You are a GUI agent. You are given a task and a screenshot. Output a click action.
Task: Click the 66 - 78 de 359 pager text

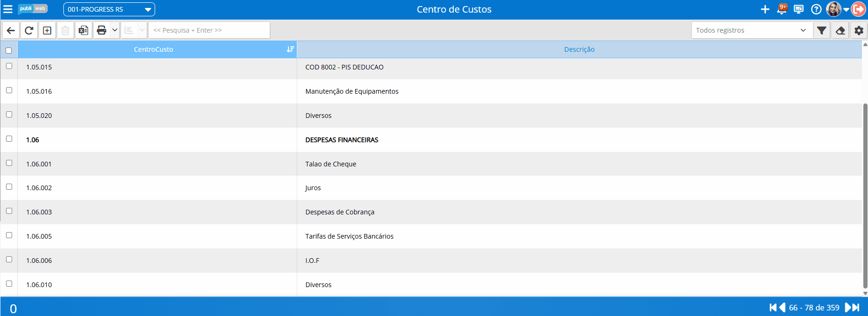click(x=814, y=308)
